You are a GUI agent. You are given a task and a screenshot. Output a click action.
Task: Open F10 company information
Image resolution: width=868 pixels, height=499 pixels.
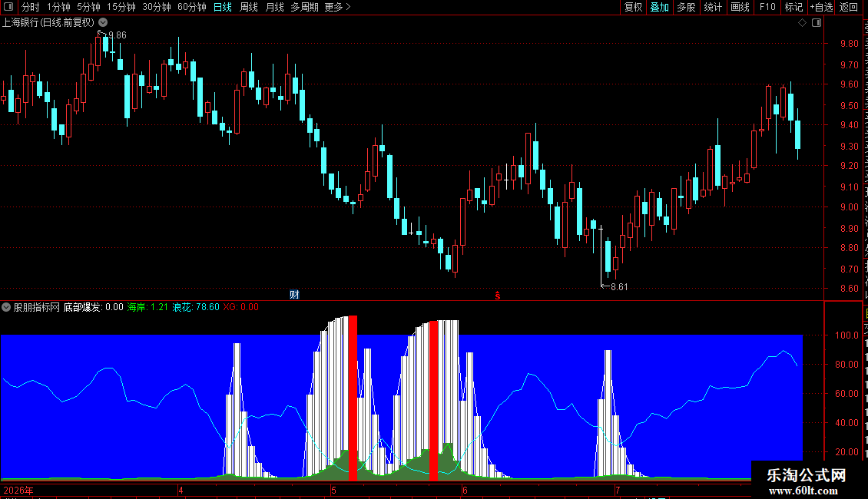(767, 7)
